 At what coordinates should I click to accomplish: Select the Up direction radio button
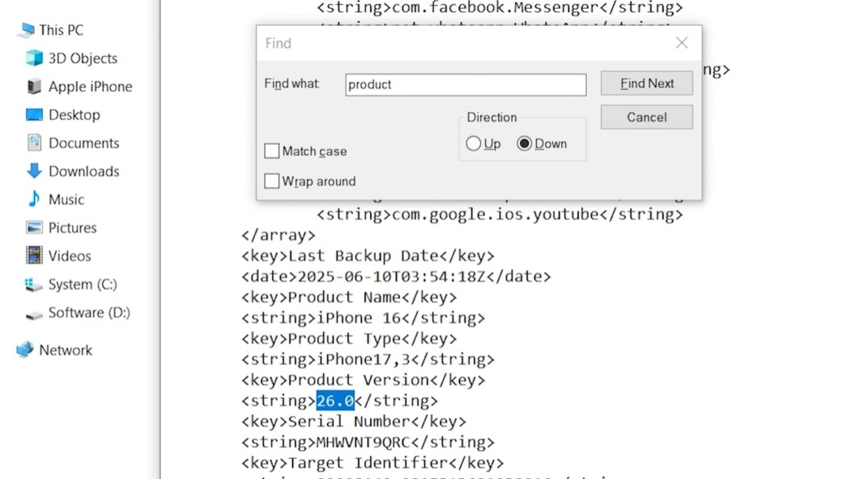coord(474,144)
